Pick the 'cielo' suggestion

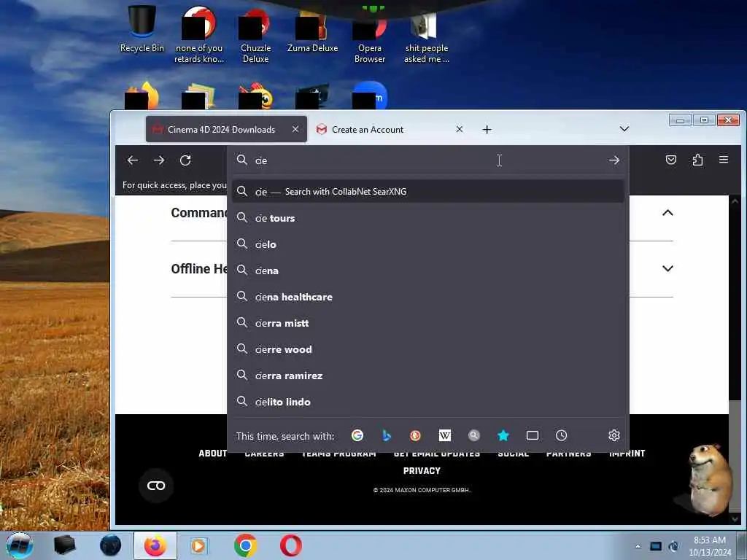click(x=427, y=244)
